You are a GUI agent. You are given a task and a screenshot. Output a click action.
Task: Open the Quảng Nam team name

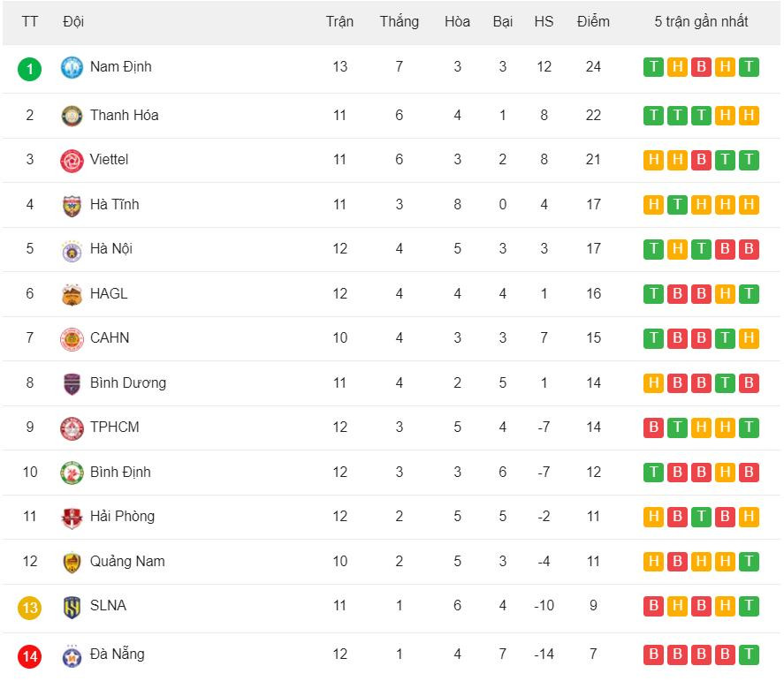click(126, 562)
